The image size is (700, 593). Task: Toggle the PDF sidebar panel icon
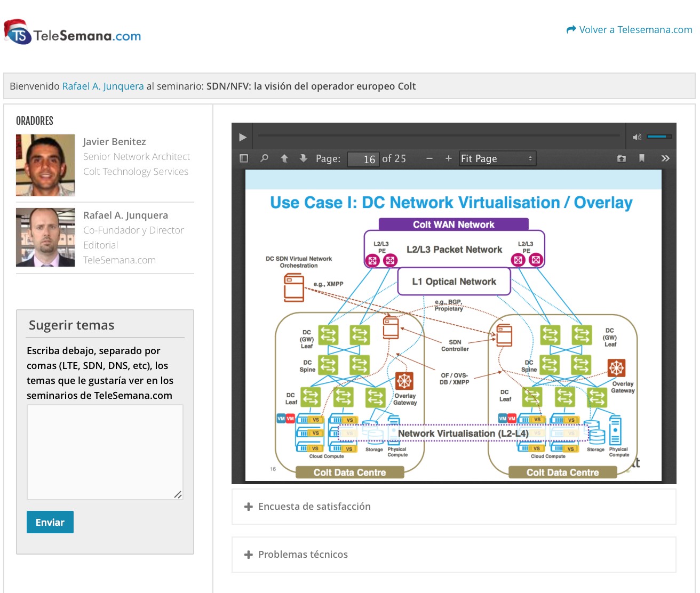[x=244, y=158]
